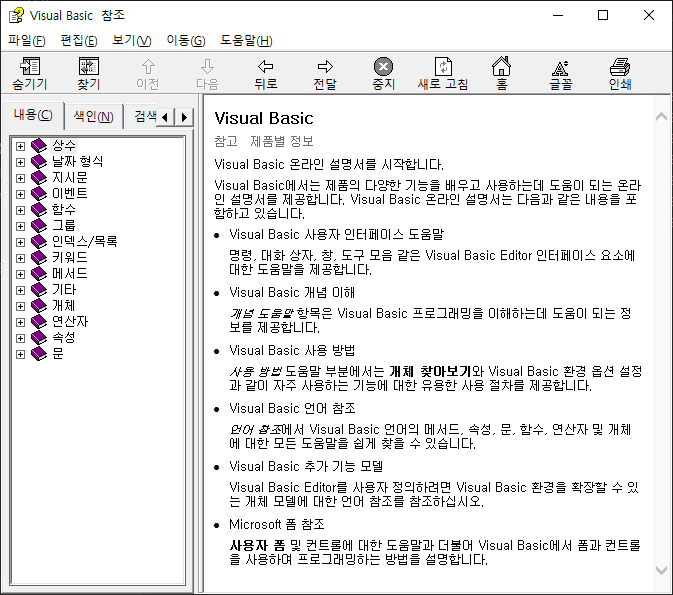Viewport: 673px width, 595px height.
Task: Go back with the 뒤로 arrow icon
Action: point(266,66)
